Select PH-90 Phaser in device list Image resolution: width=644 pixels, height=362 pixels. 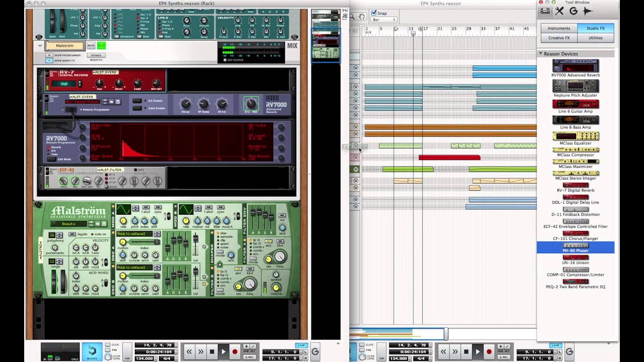click(x=576, y=247)
